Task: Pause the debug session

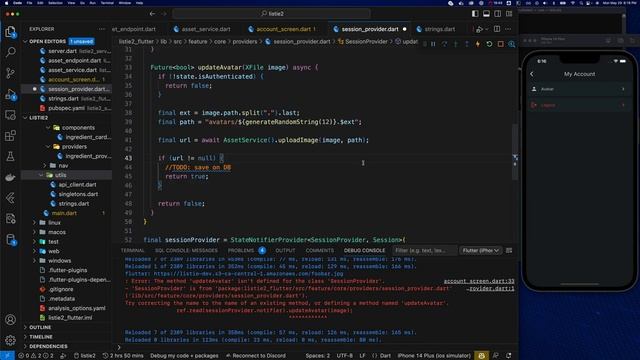Action: point(433,44)
